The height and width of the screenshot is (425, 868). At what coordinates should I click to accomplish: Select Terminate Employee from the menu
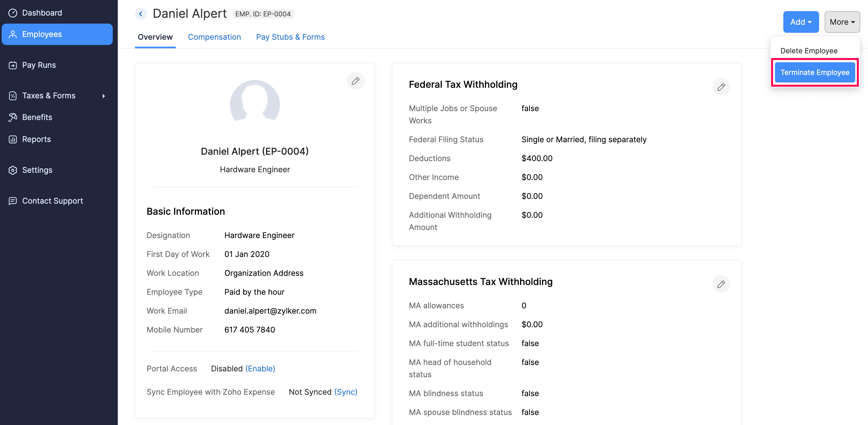pyautogui.click(x=814, y=72)
